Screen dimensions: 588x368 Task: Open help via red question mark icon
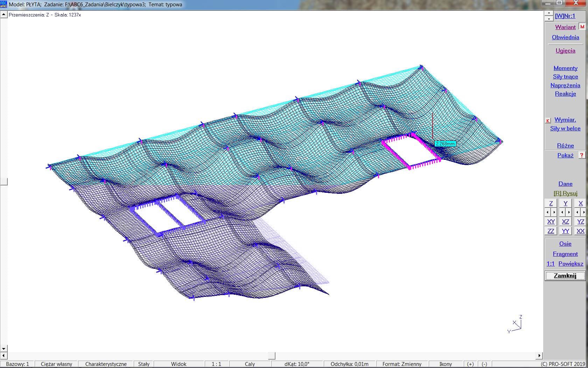click(x=582, y=155)
